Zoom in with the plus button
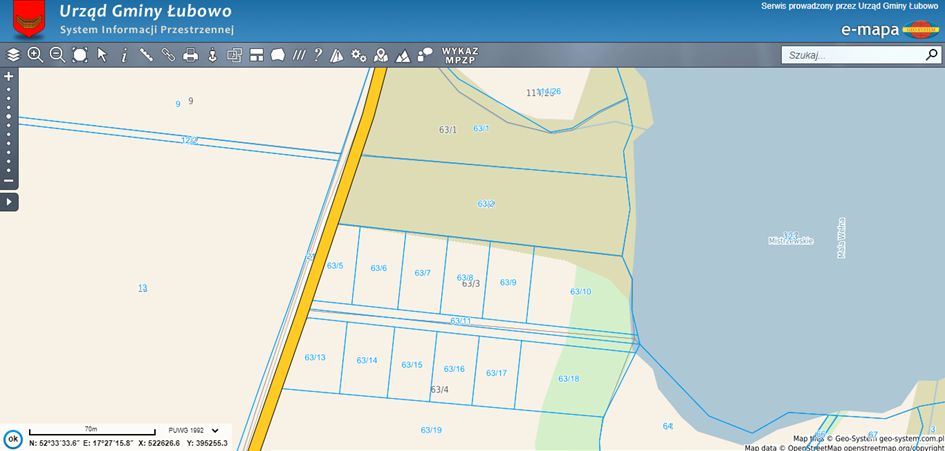The image size is (945, 451). [8, 77]
